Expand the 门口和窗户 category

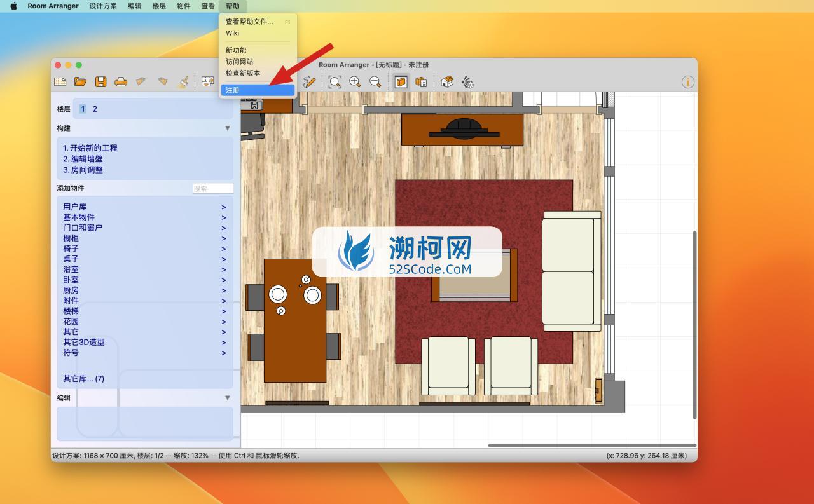point(144,228)
